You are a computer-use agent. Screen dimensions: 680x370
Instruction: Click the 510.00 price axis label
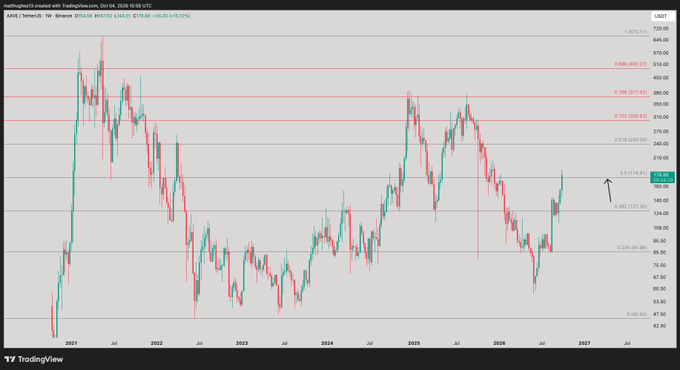(x=661, y=65)
